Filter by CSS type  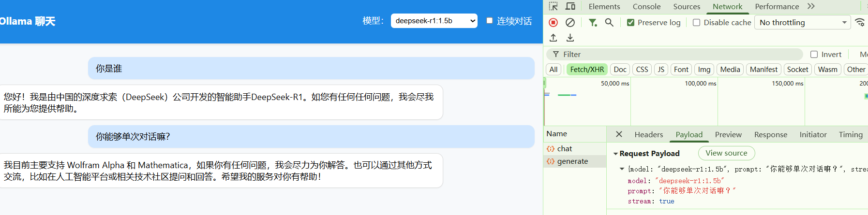click(x=642, y=70)
